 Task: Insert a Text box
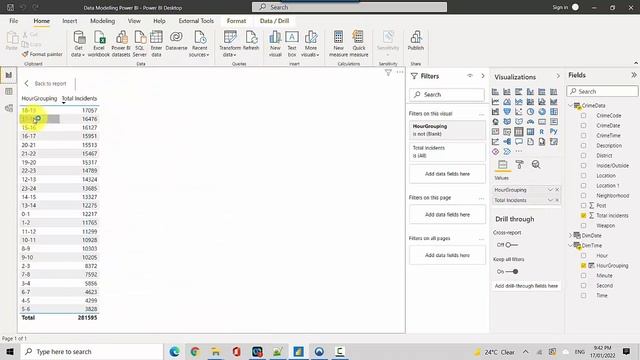(x=292, y=44)
